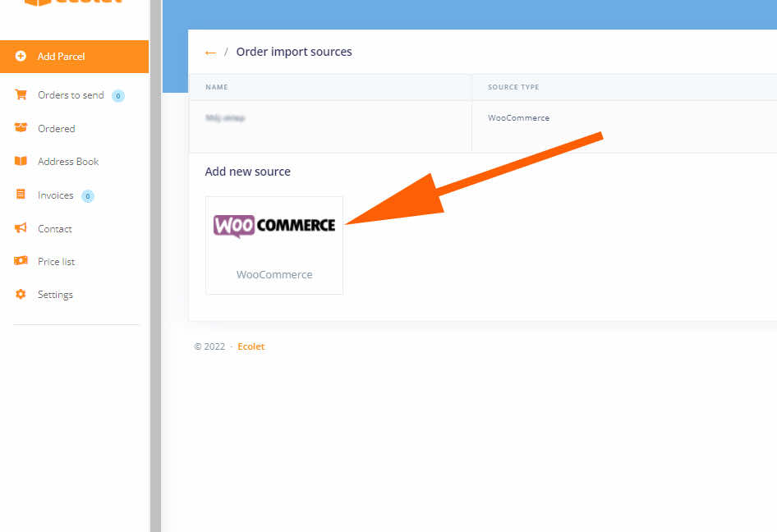Click the Address Book icon
Screen dimensions: 777x532
point(21,161)
